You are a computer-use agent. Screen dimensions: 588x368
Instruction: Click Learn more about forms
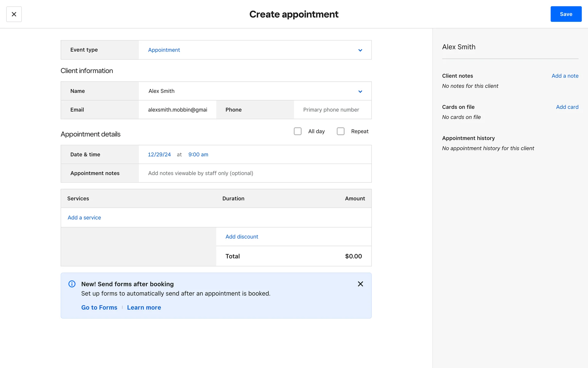click(x=144, y=308)
